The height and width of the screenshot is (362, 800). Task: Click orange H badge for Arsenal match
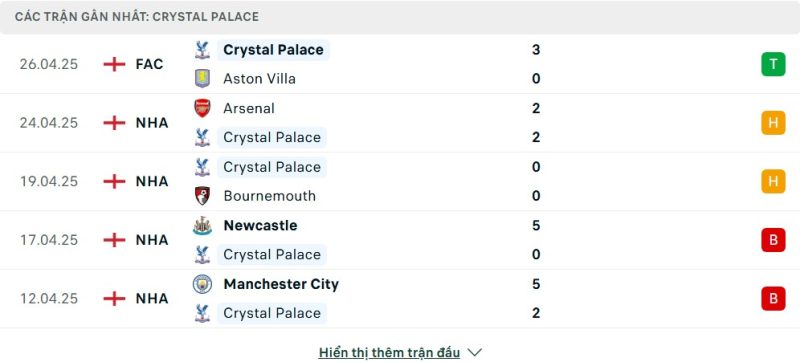[773, 123]
